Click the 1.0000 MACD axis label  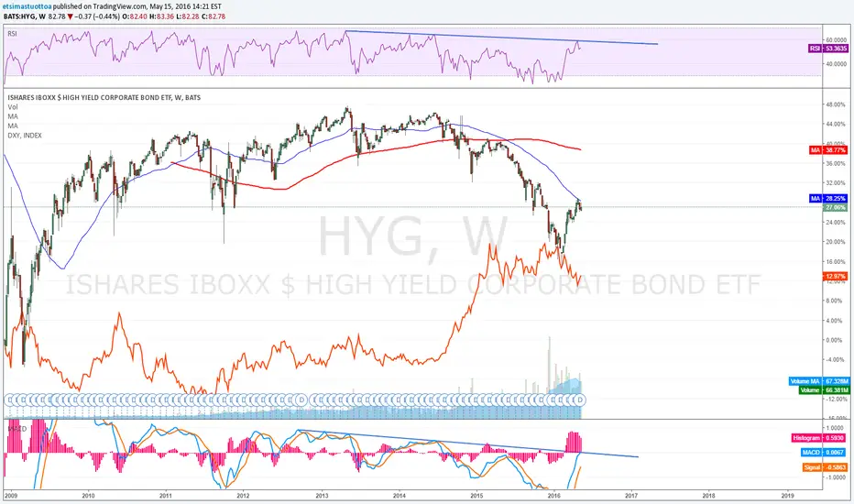point(836,428)
